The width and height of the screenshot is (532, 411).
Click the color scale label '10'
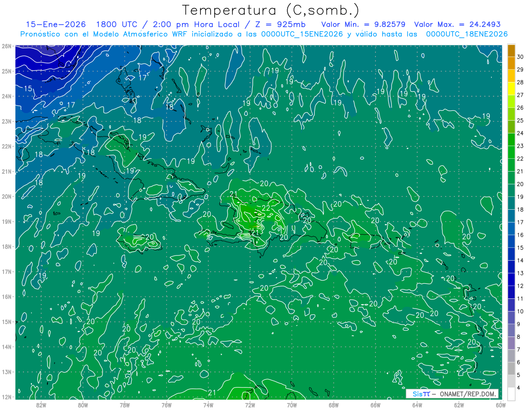[520, 311]
